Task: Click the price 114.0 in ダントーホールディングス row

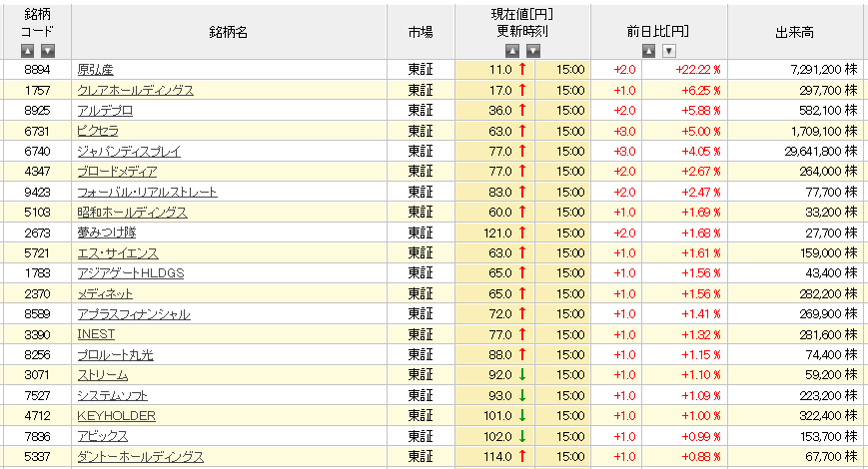Action: click(x=497, y=457)
